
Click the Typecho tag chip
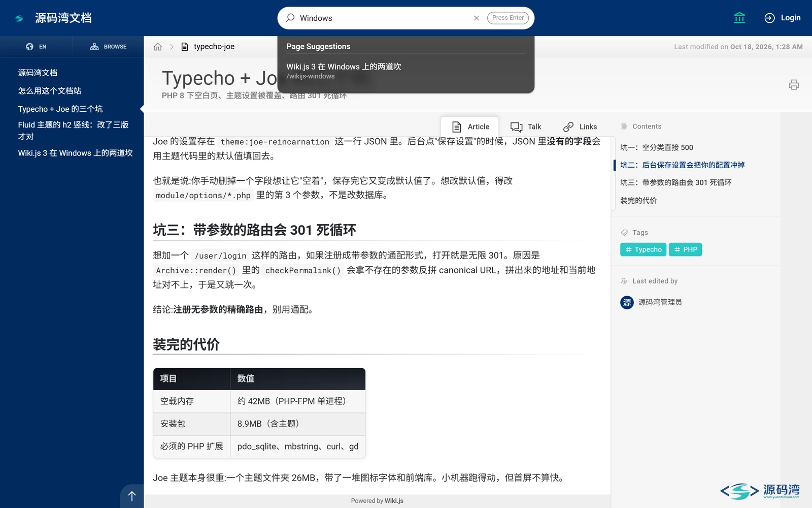pos(644,249)
